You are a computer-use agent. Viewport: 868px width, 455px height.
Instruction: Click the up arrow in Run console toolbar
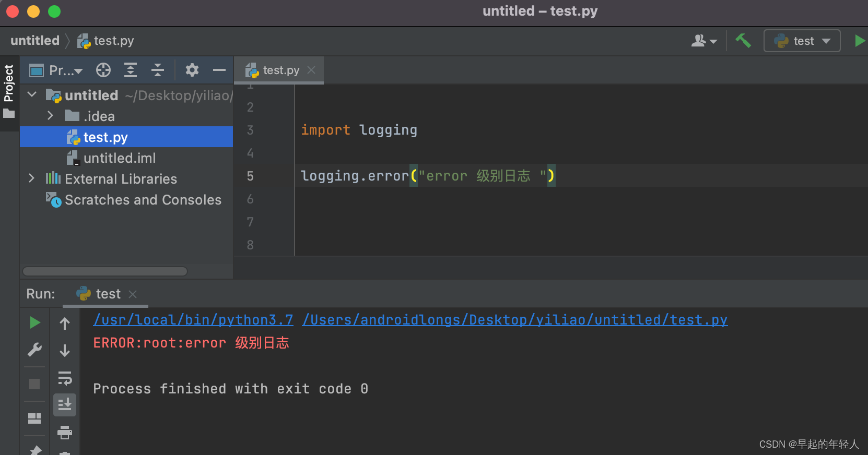pyautogui.click(x=65, y=324)
